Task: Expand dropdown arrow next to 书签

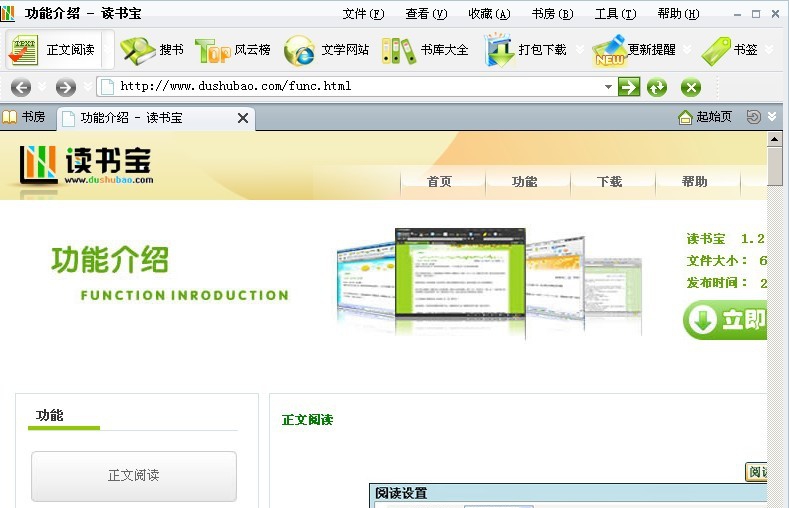Action: (769, 49)
